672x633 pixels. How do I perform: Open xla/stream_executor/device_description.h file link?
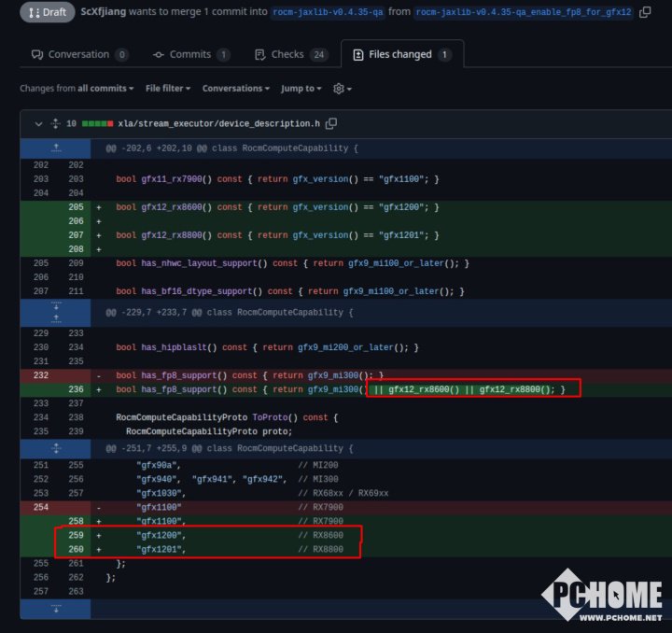219,123
